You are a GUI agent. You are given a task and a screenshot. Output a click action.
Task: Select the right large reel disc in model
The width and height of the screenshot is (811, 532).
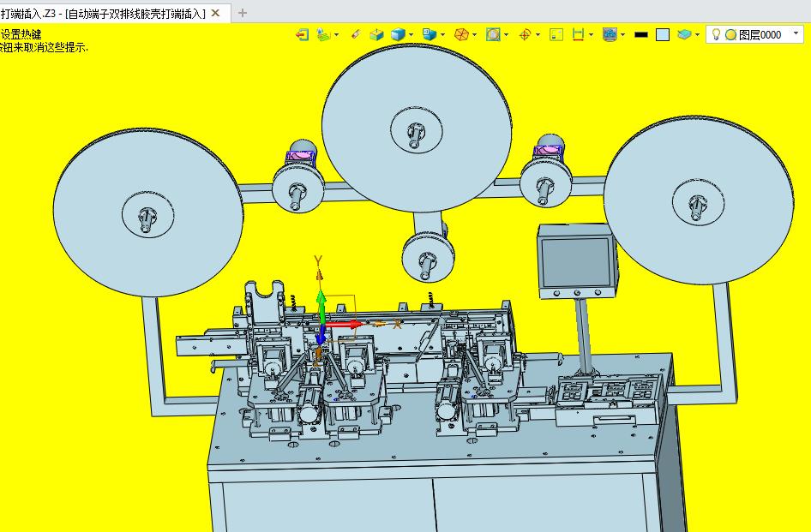(698, 200)
